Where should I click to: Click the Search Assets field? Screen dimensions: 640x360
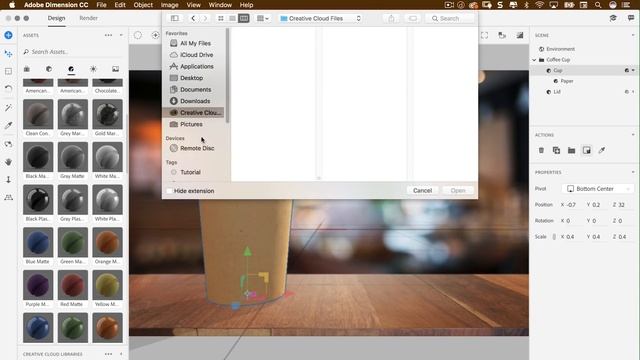click(x=73, y=52)
